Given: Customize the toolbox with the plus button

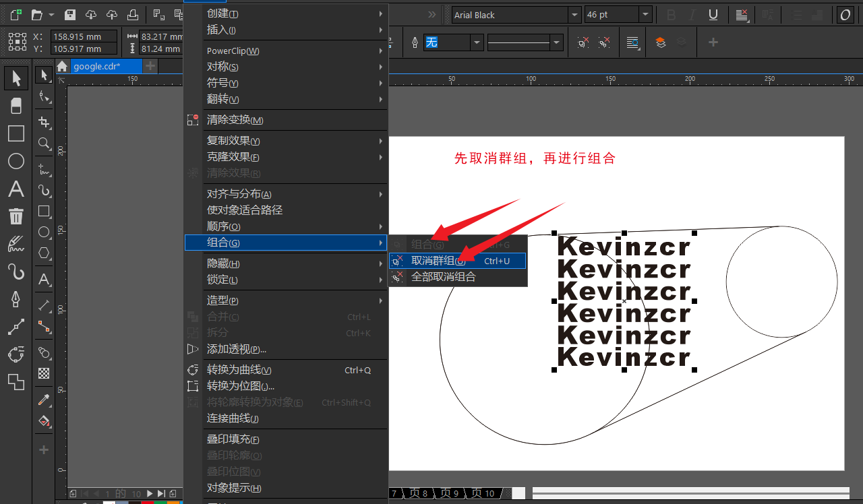Looking at the screenshot, I should coord(44,449).
